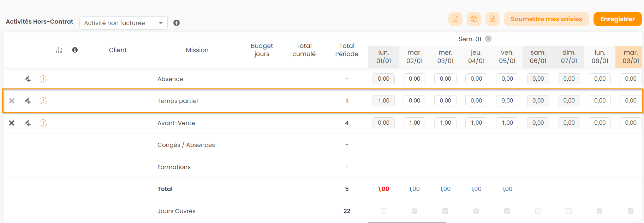Viewport: 644px width, 223px height.
Task: Toggle Jours Ouvrés checkbox for lun. 01/01
Action: [383, 211]
